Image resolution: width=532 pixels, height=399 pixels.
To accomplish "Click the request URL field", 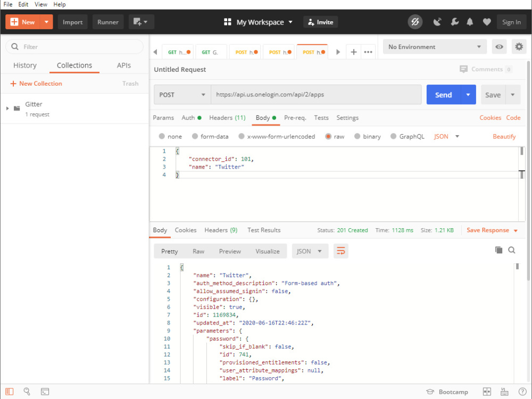I will pyautogui.click(x=316, y=95).
